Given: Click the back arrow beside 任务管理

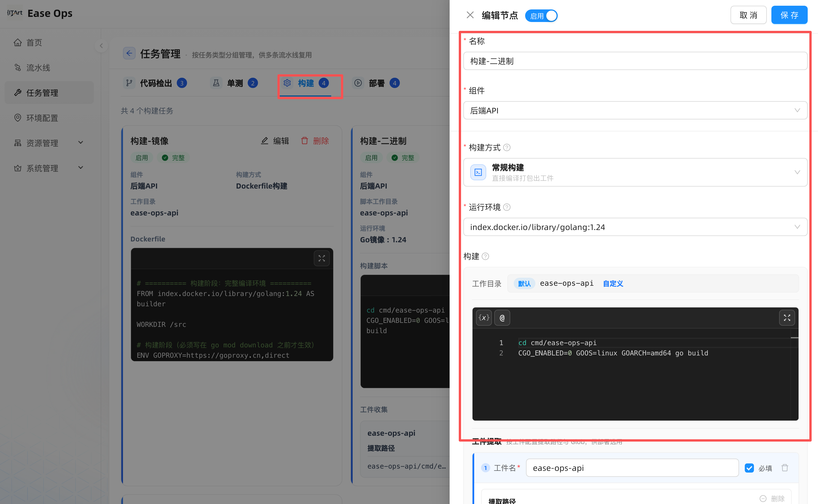Looking at the screenshot, I should (x=129, y=53).
